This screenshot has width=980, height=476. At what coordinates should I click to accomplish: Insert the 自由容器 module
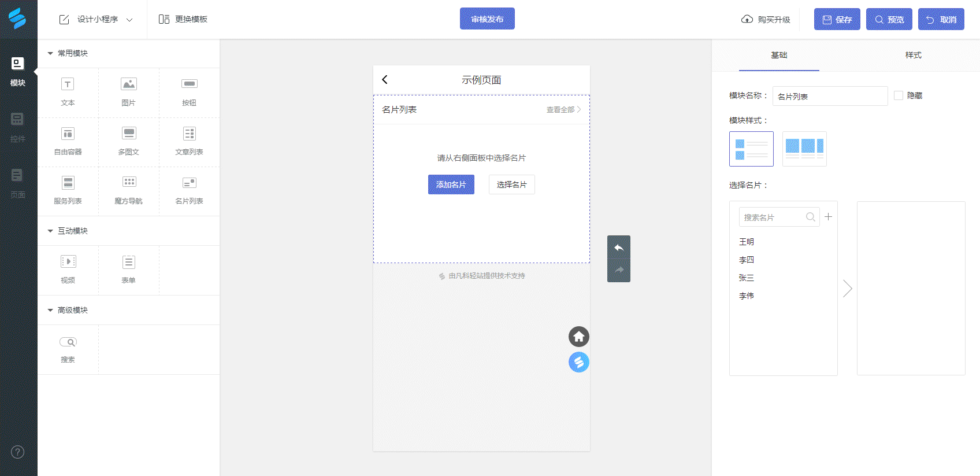tap(68, 142)
